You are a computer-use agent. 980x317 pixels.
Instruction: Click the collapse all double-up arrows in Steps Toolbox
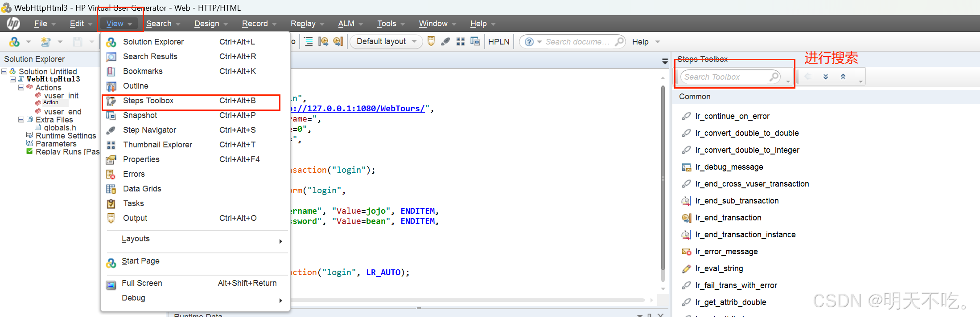843,77
